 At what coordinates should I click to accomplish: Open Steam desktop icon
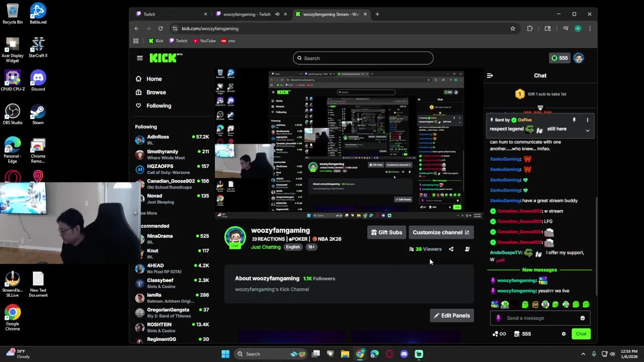(x=38, y=114)
